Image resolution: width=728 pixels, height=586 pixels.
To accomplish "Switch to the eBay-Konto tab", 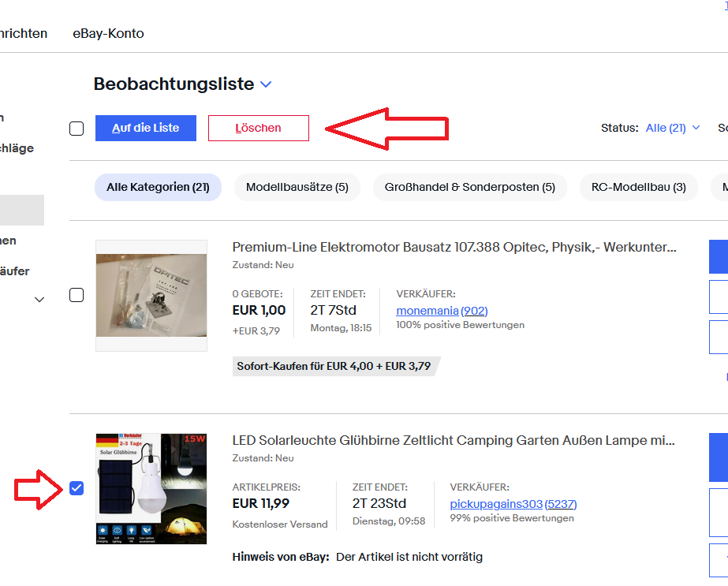I will tap(108, 33).
